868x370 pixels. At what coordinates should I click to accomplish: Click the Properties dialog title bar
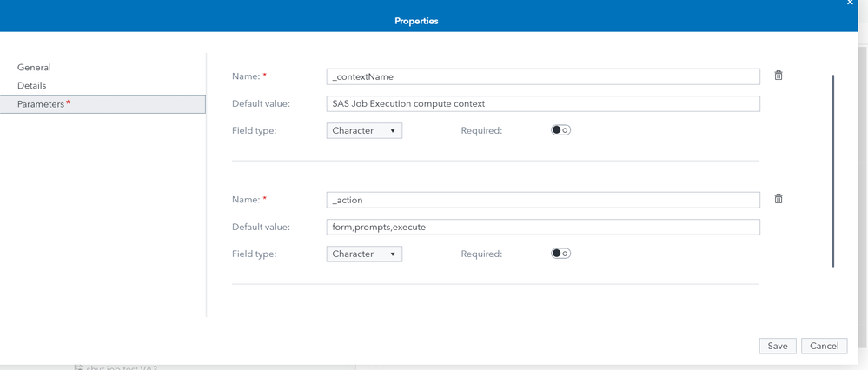pyautogui.click(x=416, y=21)
